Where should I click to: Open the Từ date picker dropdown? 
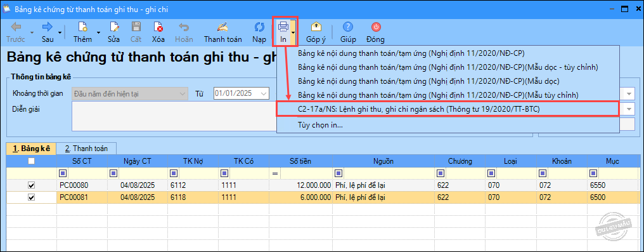[x=263, y=94]
